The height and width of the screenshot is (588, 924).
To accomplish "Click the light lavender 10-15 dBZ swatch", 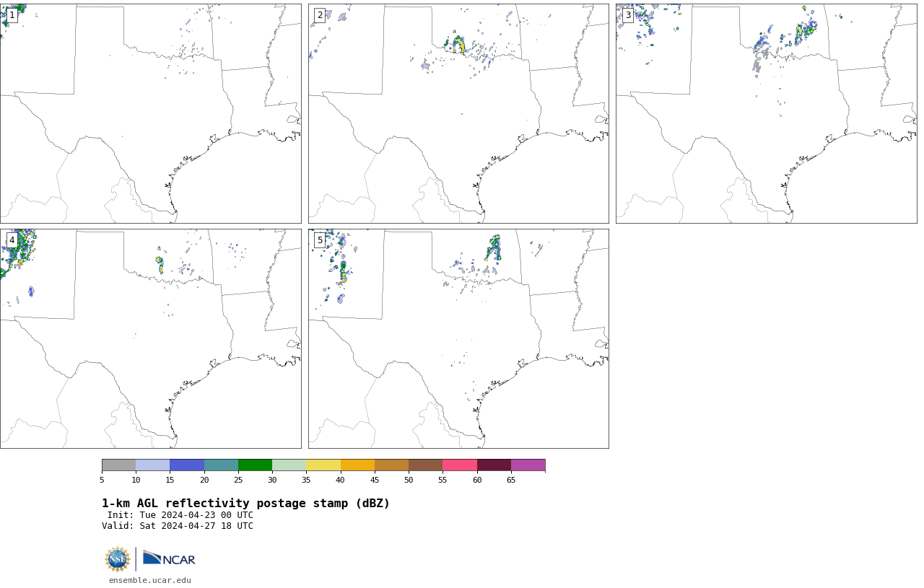I will (x=153, y=465).
